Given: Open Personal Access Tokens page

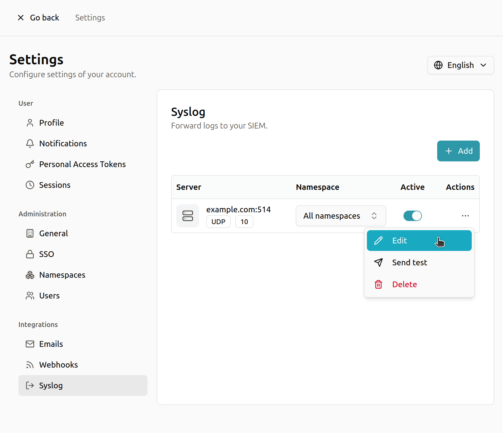Looking at the screenshot, I should [x=83, y=164].
